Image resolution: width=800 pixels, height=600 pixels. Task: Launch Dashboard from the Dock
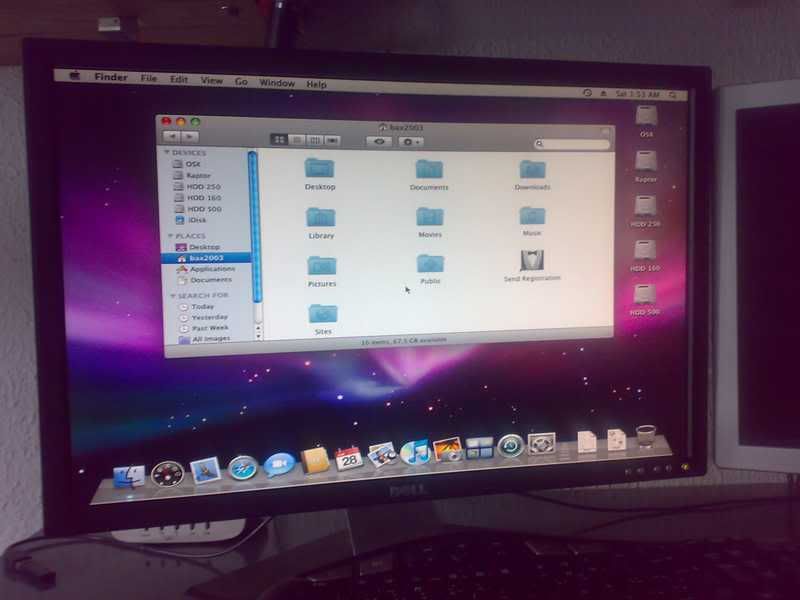pos(167,474)
